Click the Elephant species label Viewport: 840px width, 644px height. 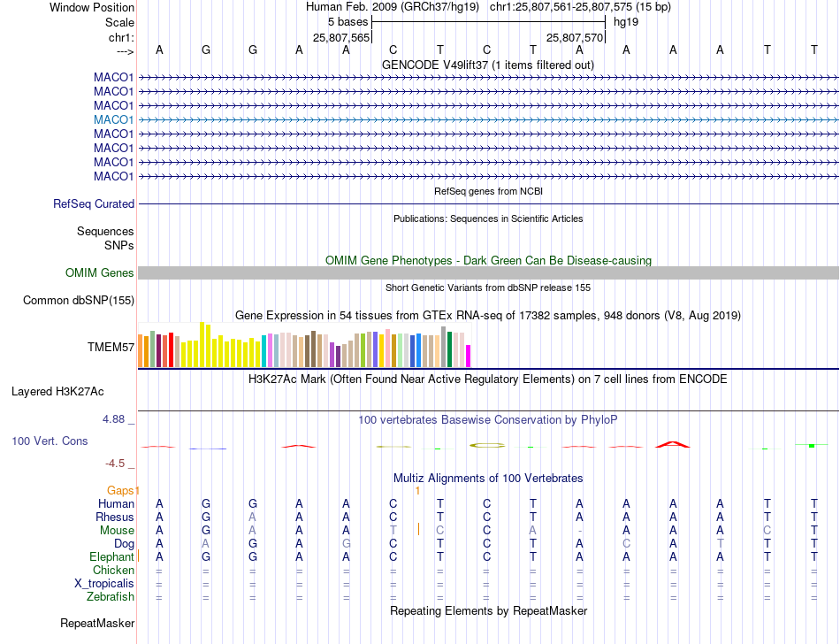click(111, 556)
